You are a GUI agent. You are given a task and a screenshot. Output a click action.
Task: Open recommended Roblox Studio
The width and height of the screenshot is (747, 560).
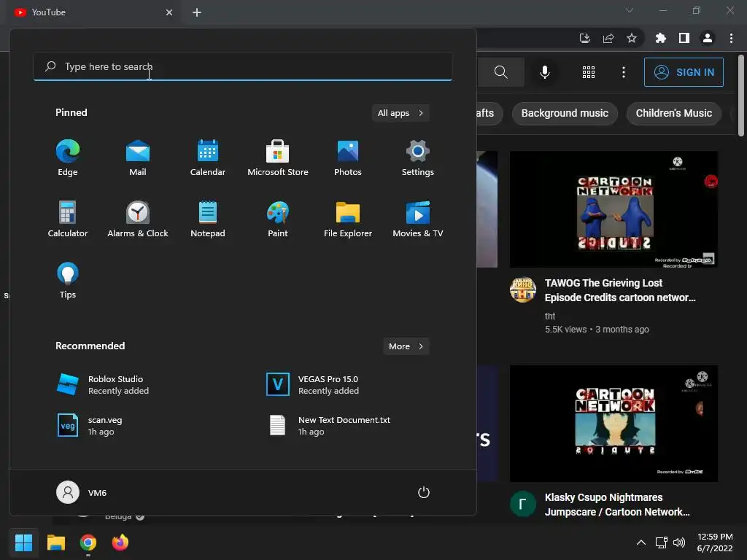[102, 385]
